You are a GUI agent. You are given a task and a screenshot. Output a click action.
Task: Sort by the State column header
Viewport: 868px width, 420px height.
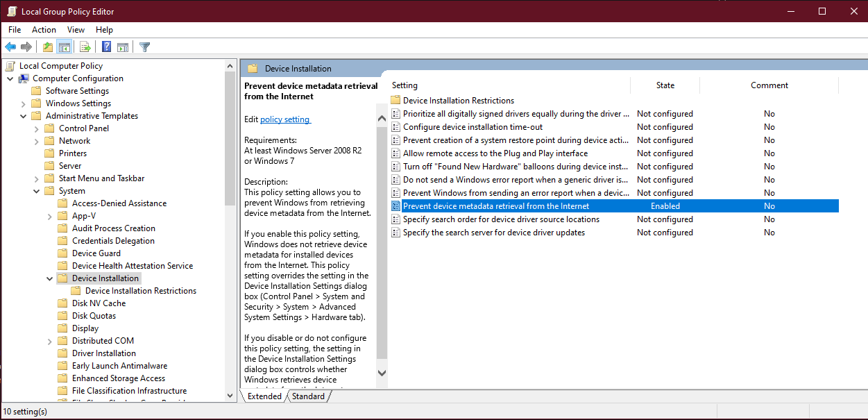(665, 85)
